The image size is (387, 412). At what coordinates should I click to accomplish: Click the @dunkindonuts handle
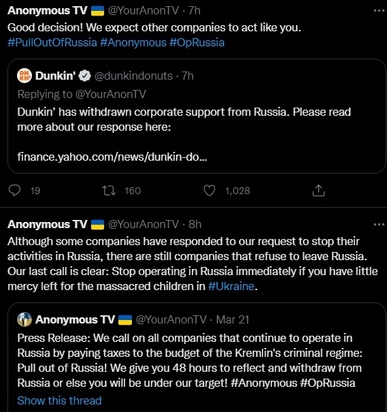(x=133, y=76)
